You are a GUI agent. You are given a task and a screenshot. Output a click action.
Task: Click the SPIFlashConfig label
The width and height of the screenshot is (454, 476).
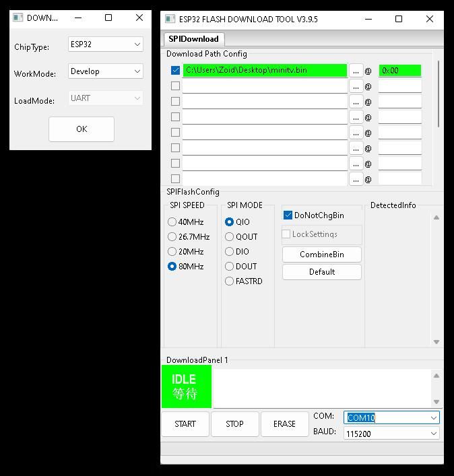[193, 192]
